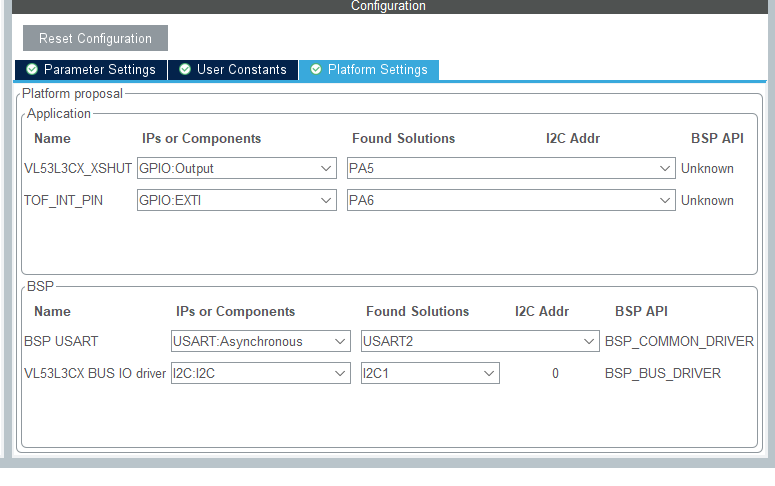
Task: Click VL53L3CX BUS IO driver label
Action: [95, 373]
